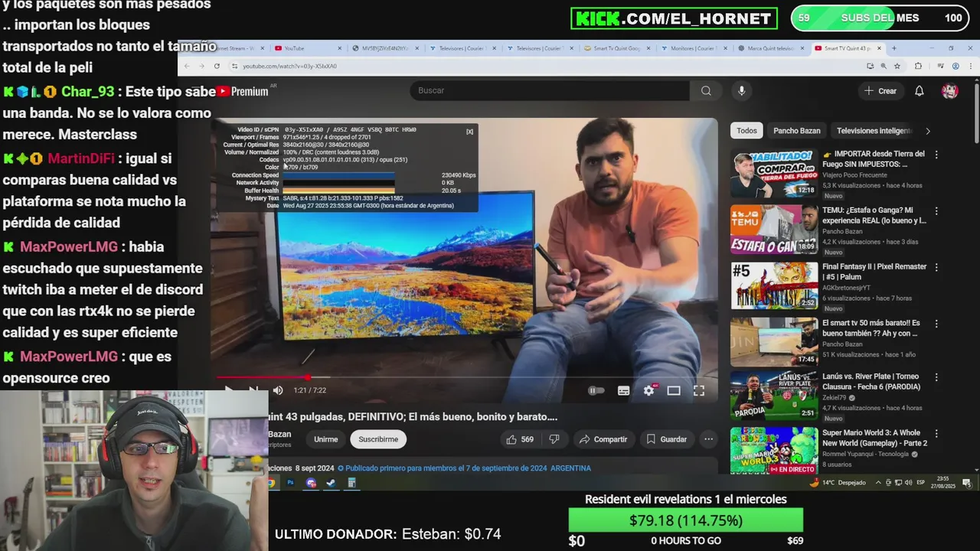Reload the YouTube page
Image resolution: width=980 pixels, height=551 pixels.
coord(217,66)
